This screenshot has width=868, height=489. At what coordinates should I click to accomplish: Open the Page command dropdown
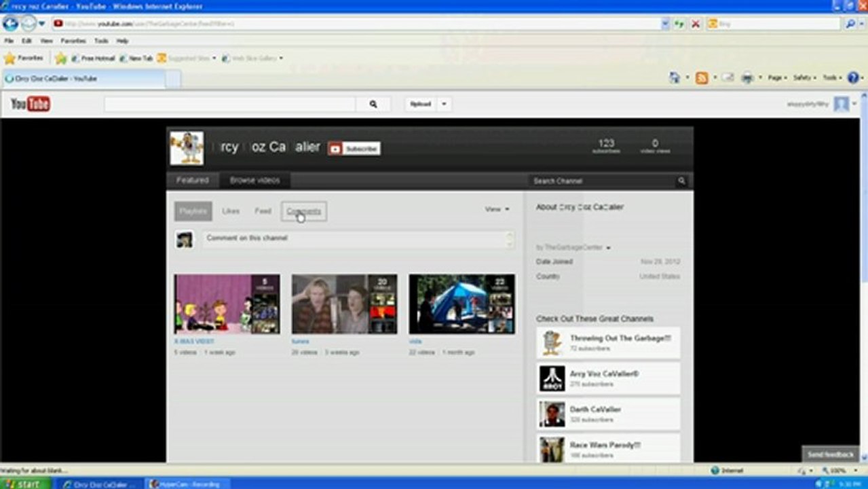777,78
